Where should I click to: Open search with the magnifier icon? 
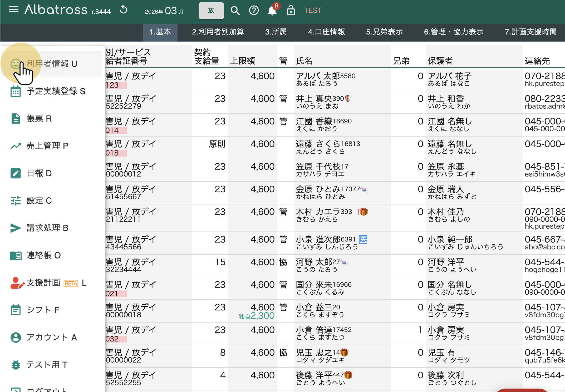[x=235, y=11]
